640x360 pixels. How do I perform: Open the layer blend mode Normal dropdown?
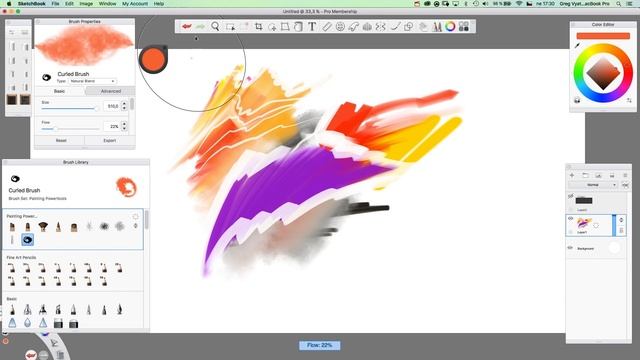(593, 185)
